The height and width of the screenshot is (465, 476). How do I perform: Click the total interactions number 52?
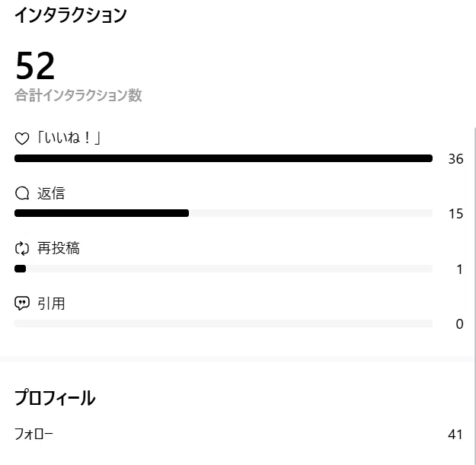[x=35, y=65]
